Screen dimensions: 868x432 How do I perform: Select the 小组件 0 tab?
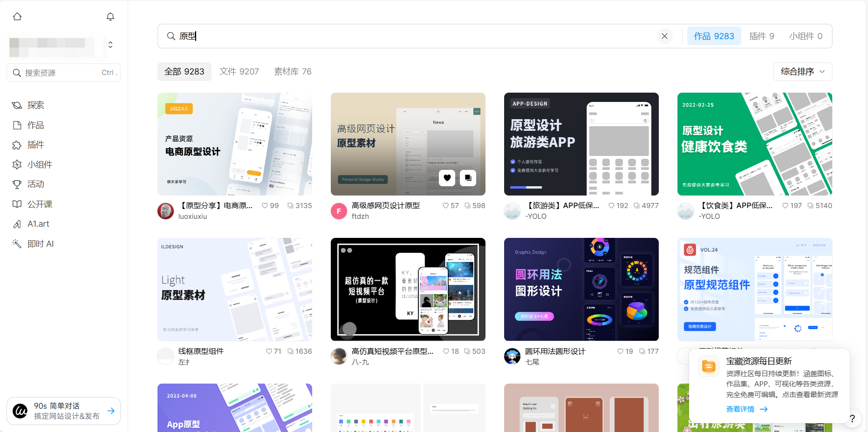(806, 36)
